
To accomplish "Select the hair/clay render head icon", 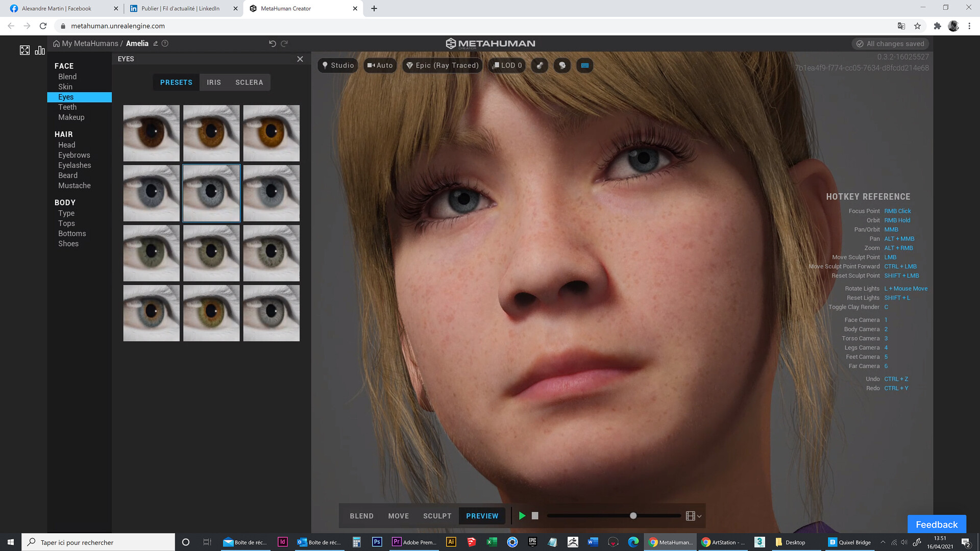I will click(562, 65).
